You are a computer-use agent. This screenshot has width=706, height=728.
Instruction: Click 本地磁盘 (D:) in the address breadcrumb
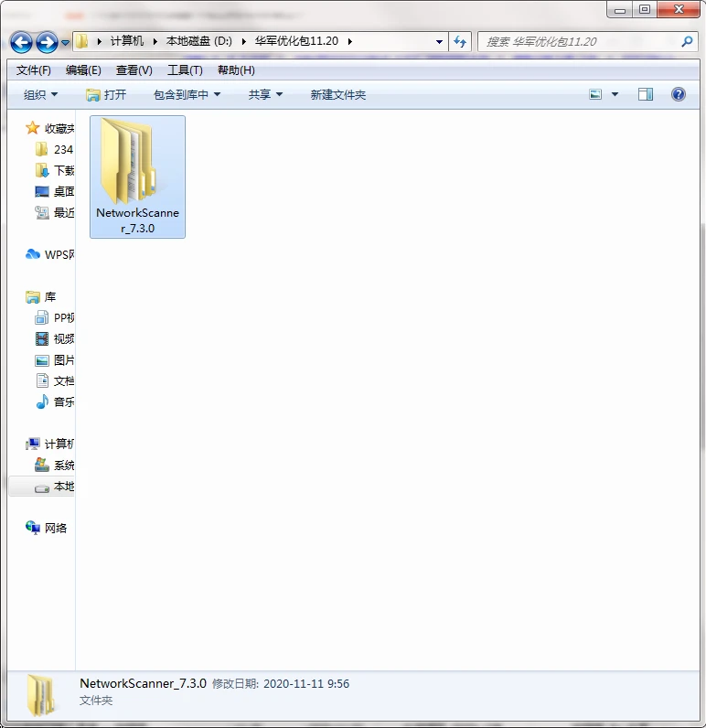[198, 41]
